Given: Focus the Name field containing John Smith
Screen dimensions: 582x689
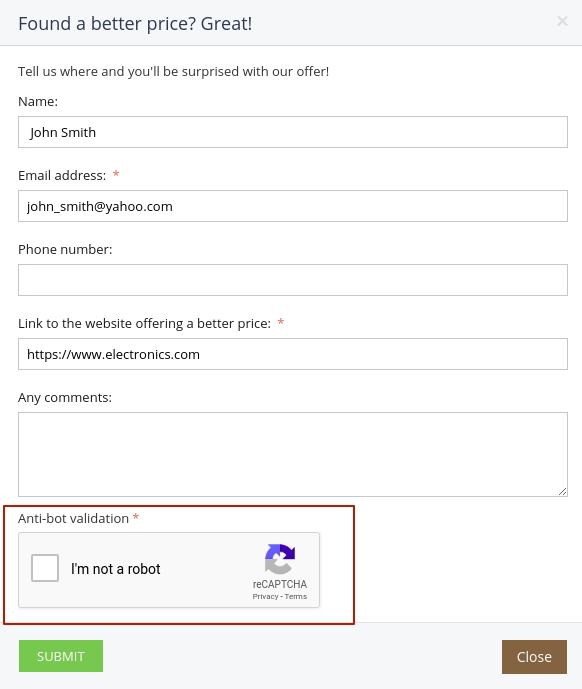Looking at the screenshot, I should [x=293, y=132].
